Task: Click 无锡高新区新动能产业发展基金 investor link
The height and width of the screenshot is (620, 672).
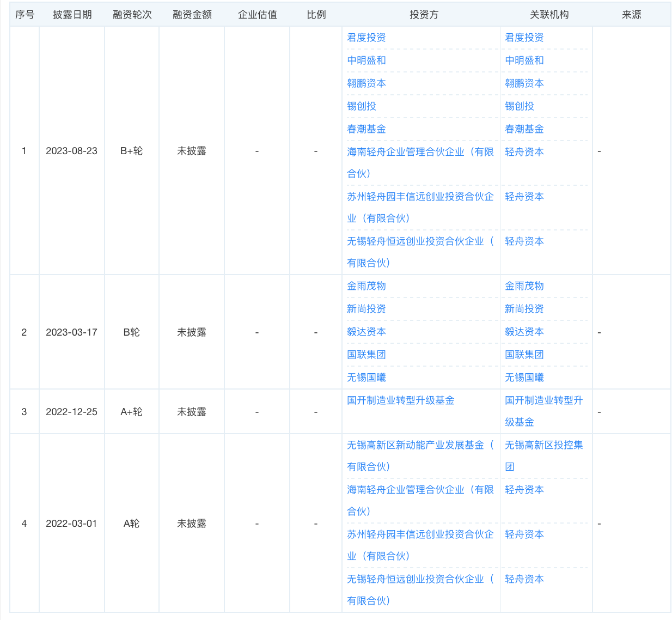Action: click(420, 456)
